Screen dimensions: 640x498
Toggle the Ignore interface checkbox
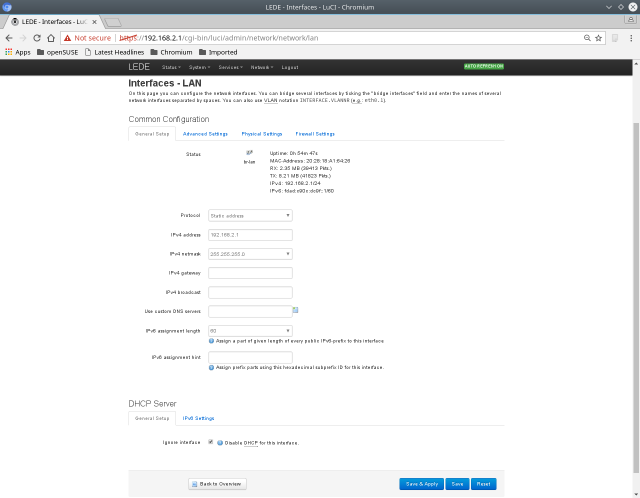(x=210, y=441)
